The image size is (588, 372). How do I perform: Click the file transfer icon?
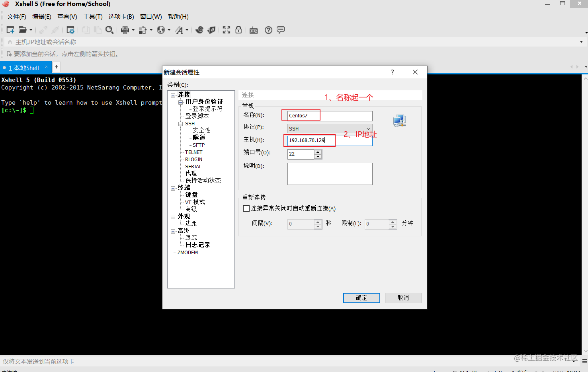143,30
